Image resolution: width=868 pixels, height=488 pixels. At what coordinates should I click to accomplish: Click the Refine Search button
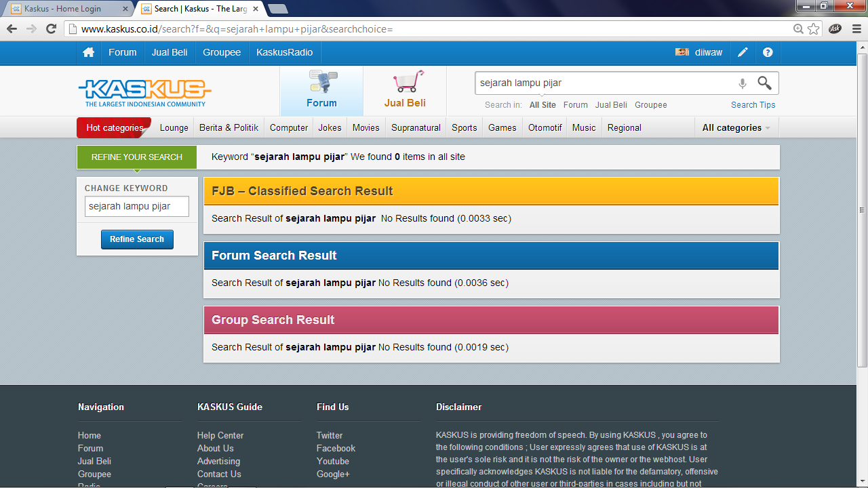click(x=137, y=239)
